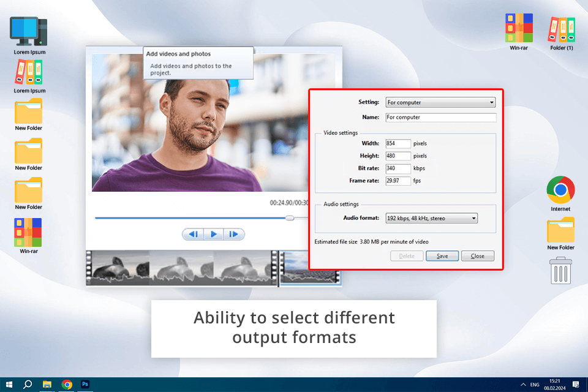Screen dimensions: 588x392
Task: Open the Setting dropdown showing For computer
Action: 440,102
